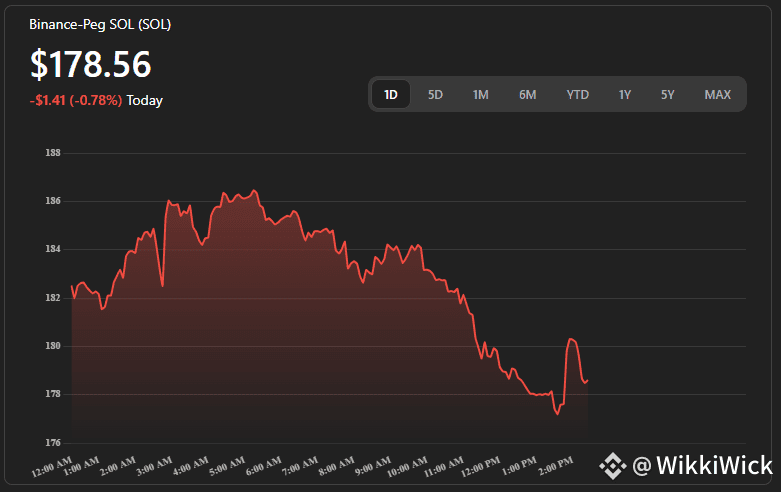
Task: Click the 12:00 AM x-axis label
Action: [x=52, y=467]
